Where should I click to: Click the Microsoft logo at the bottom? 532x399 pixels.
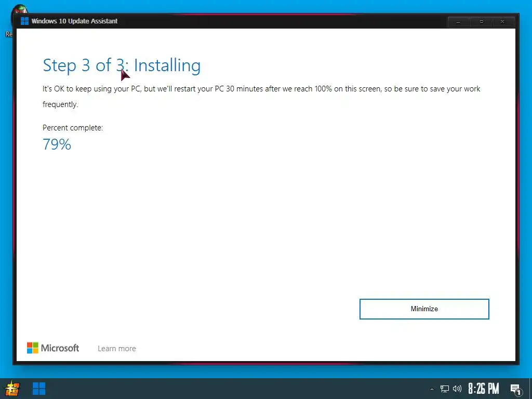click(x=53, y=348)
